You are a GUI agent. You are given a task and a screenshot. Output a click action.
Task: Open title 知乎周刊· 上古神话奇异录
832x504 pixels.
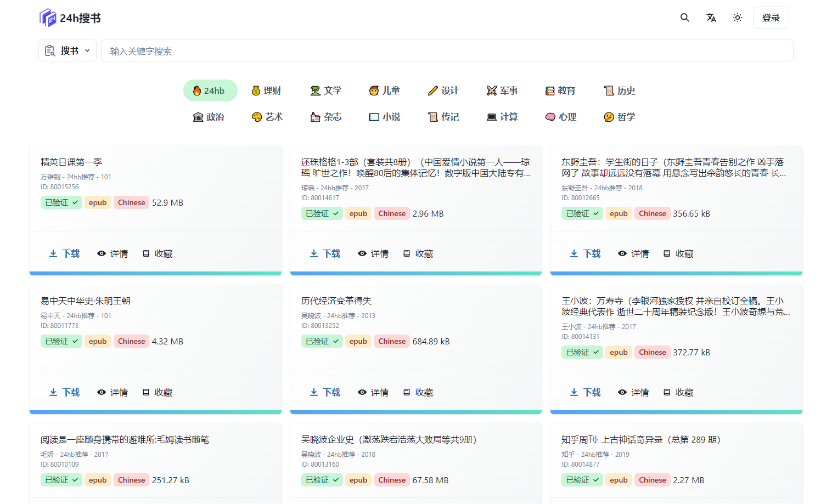(641, 439)
